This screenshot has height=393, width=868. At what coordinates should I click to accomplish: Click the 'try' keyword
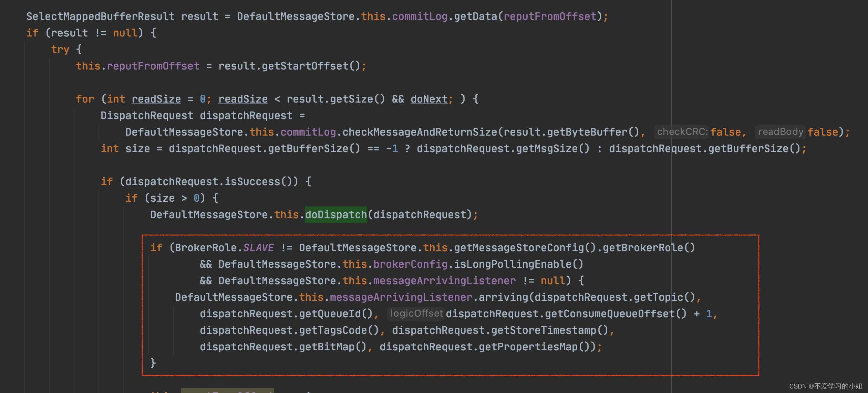pos(60,50)
